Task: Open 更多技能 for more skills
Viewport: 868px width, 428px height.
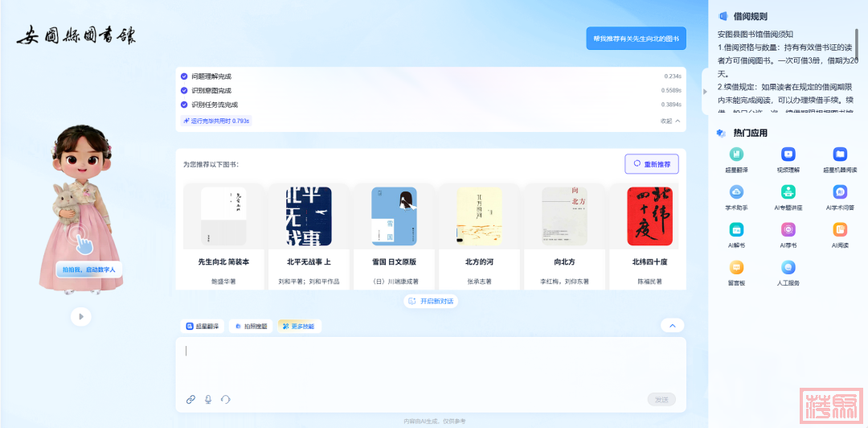Action: pyautogui.click(x=300, y=327)
